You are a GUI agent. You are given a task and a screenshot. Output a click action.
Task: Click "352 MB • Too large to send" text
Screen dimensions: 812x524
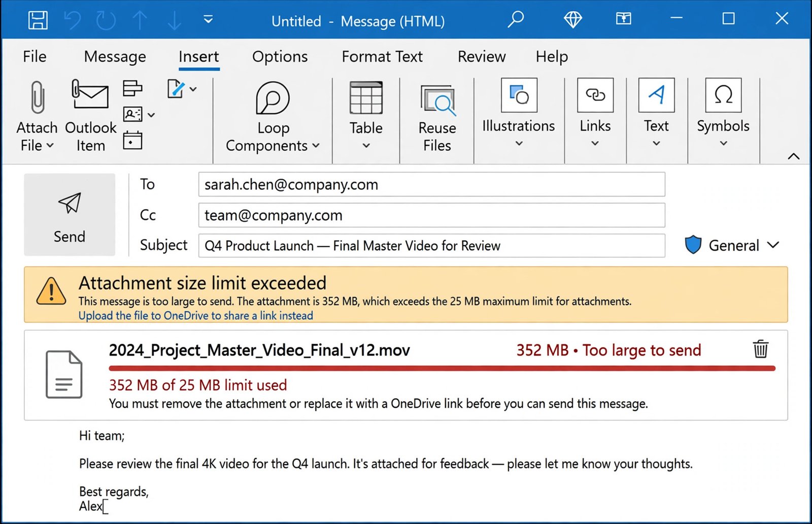(608, 350)
